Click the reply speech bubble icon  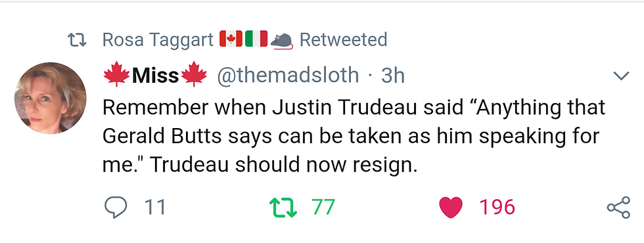(x=116, y=208)
